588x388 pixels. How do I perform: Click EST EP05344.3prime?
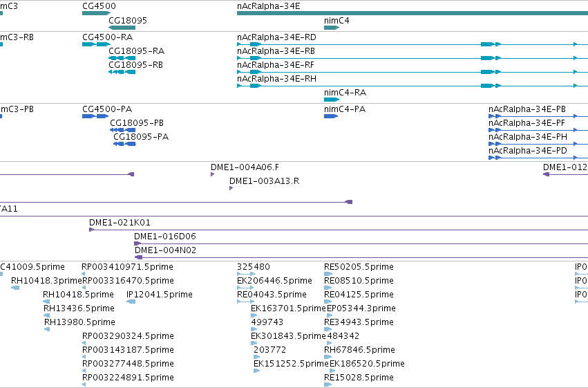point(330,315)
